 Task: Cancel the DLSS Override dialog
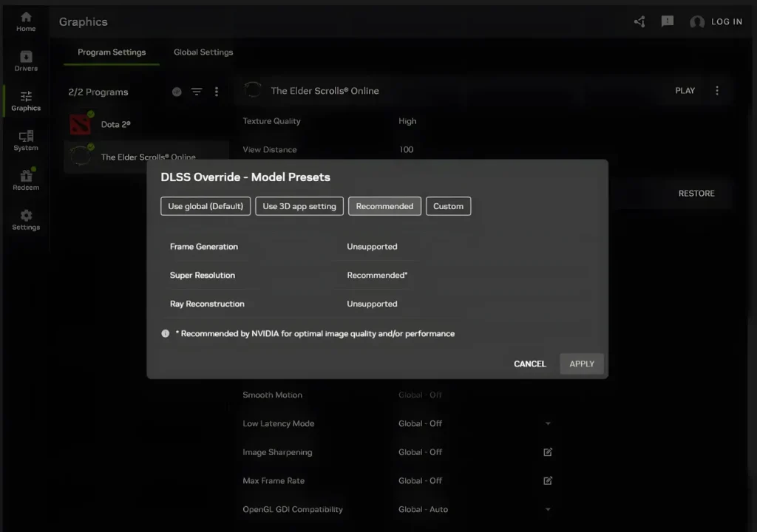(529, 364)
